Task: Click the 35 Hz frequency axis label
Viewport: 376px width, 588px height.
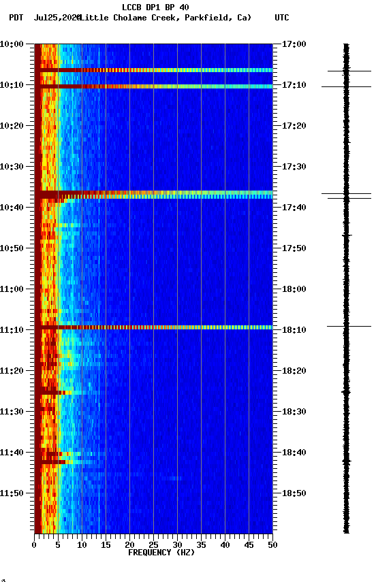Action: 201,545
